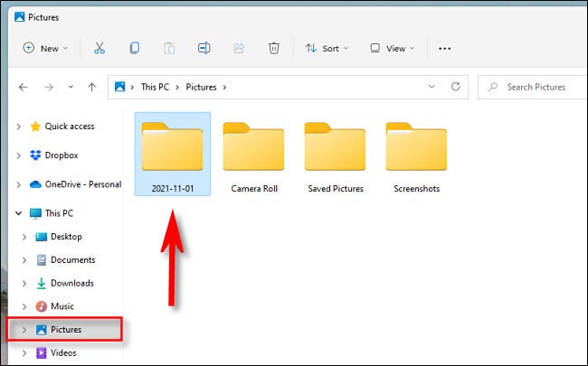Click the Cut scissors icon in toolbar
The image size is (588, 366).
[x=100, y=48]
